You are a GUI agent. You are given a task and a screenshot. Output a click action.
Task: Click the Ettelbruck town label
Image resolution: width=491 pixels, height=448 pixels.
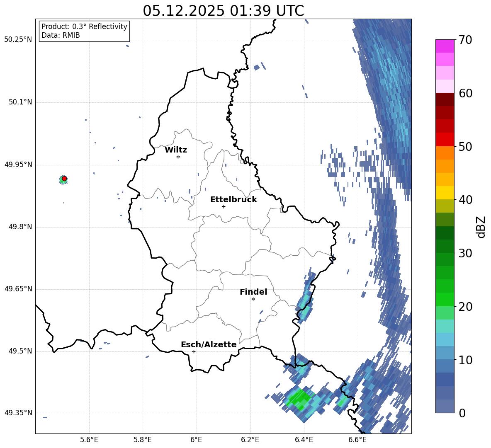[x=233, y=200]
